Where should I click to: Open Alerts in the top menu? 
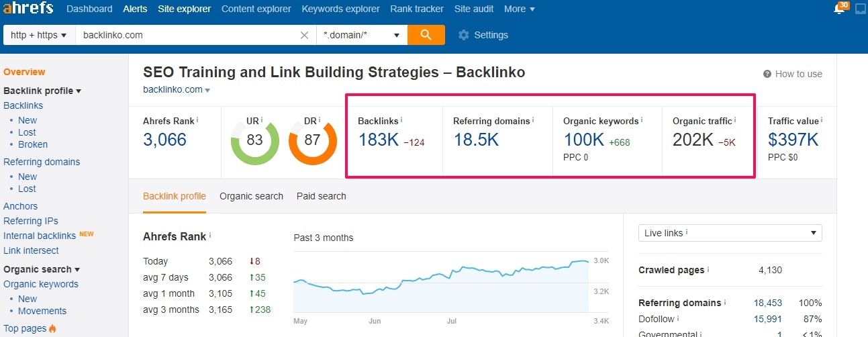135,9
